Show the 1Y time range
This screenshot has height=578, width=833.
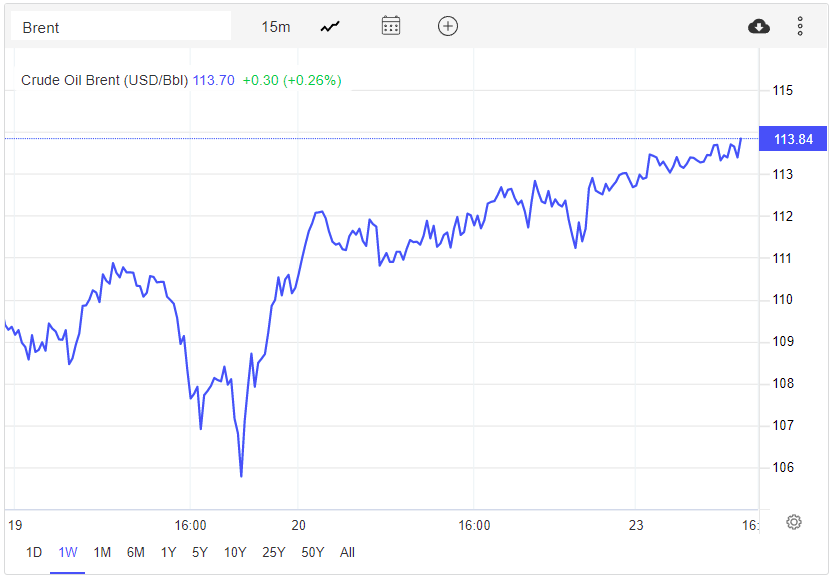tap(168, 552)
